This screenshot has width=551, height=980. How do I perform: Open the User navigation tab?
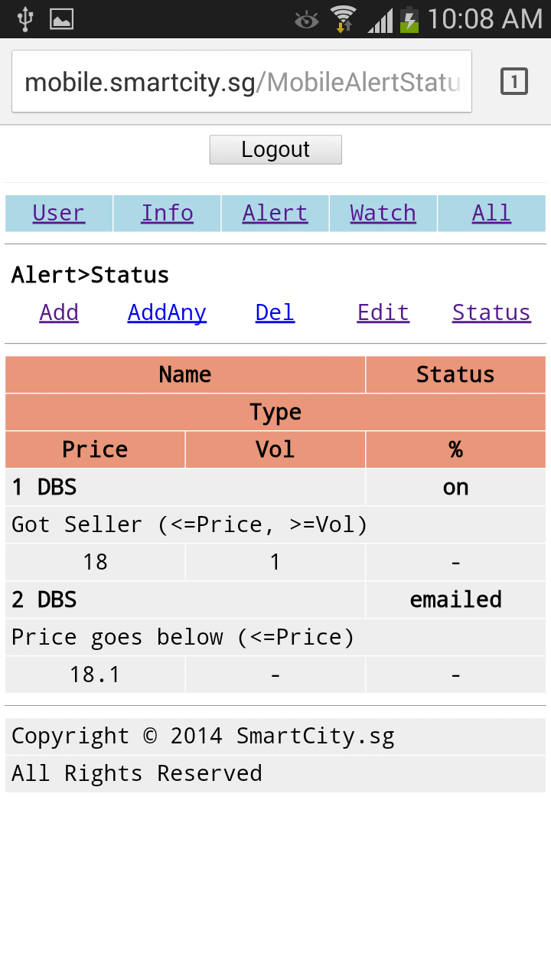(59, 213)
